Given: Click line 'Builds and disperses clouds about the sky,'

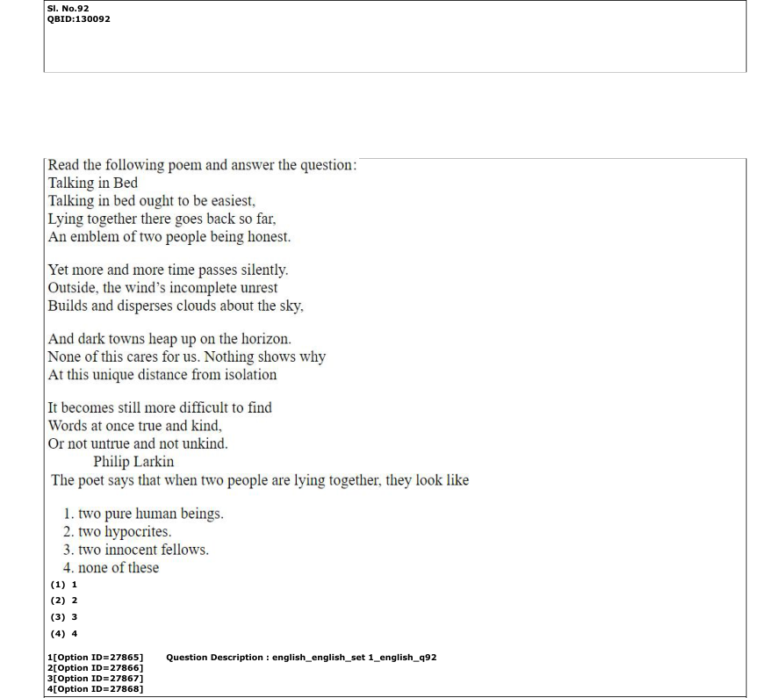Looking at the screenshot, I should pos(176,306).
